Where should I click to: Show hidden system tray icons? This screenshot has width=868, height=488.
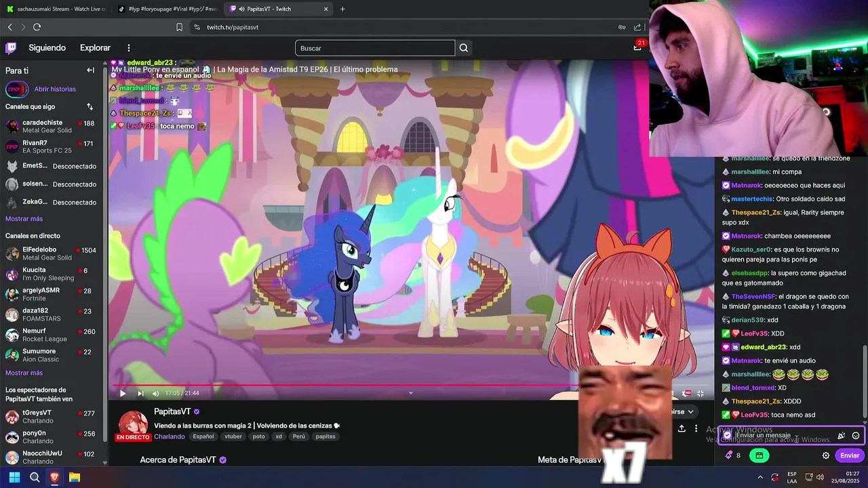tap(759, 477)
